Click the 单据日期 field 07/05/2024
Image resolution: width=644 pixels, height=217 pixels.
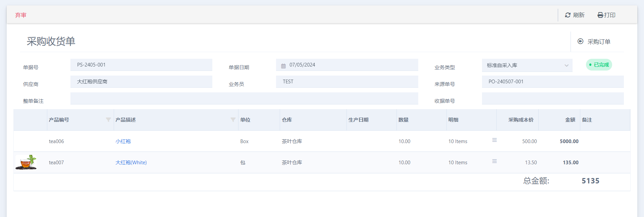347,65
